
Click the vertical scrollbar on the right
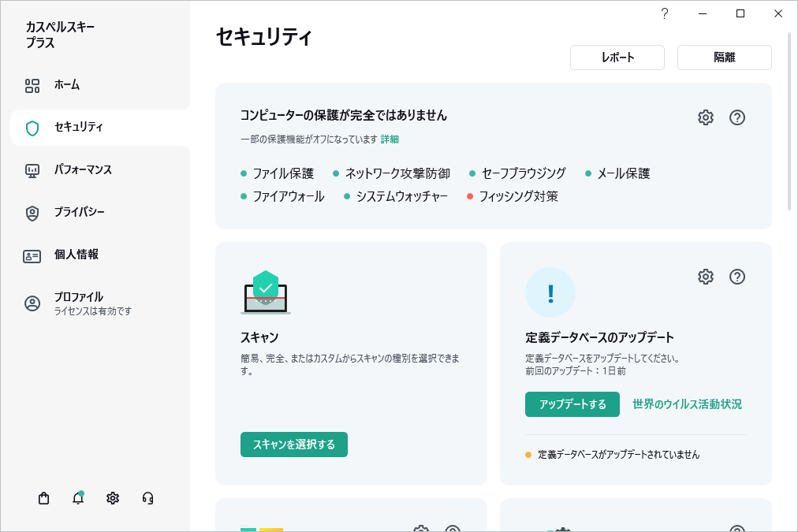click(x=790, y=118)
